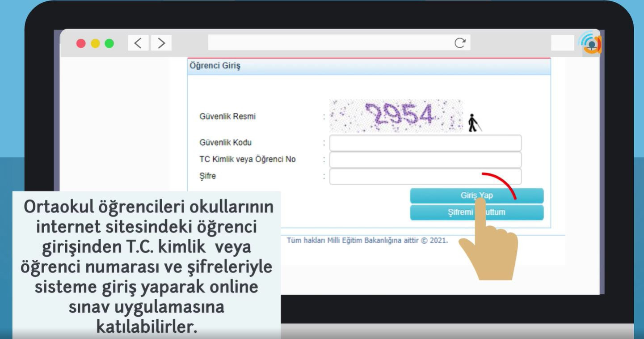Click the Şifre password field
Viewport: 644px width, 339px height.
pos(425,176)
